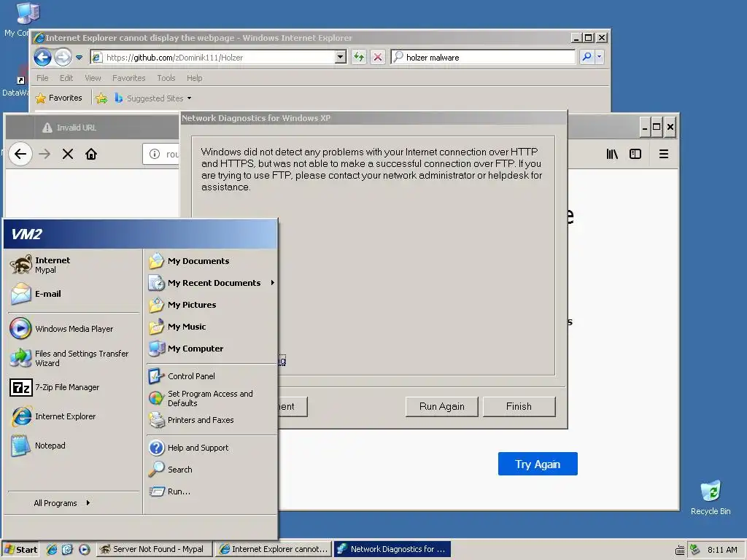The image size is (747, 560).
Task: Open Search from Start menu
Action: [x=211, y=470]
